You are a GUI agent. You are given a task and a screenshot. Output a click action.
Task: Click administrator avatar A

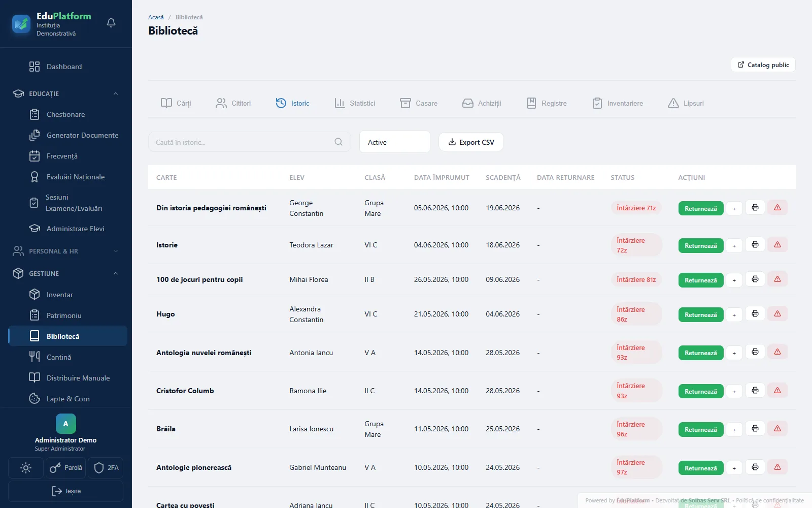(x=66, y=424)
